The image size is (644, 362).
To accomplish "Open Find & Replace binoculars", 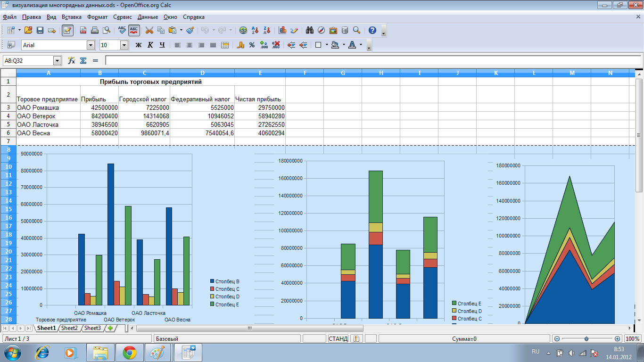I will pyautogui.click(x=310, y=30).
